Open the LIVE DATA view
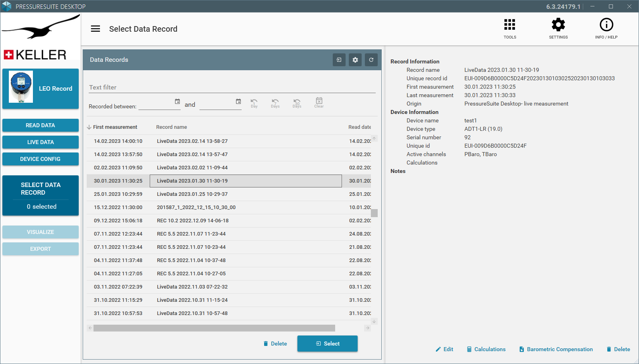Image resolution: width=639 pixels, height=364 pixels. click(x=41, y=142)
